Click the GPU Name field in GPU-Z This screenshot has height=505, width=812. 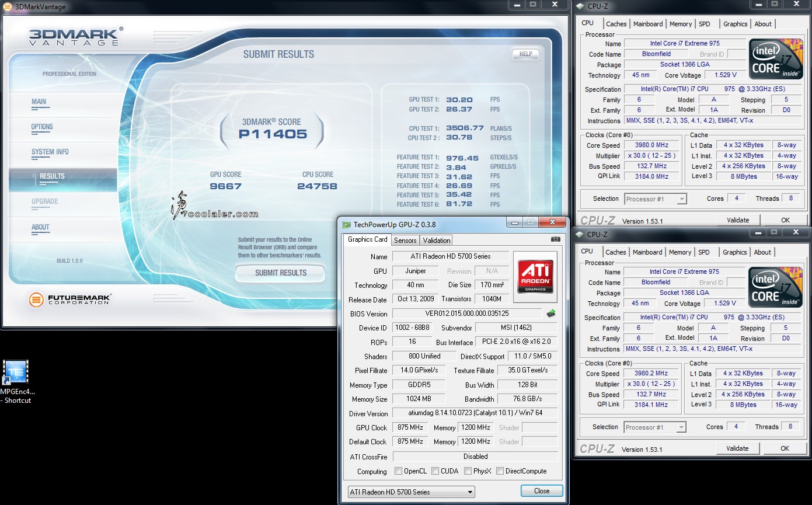coord(449,256)
